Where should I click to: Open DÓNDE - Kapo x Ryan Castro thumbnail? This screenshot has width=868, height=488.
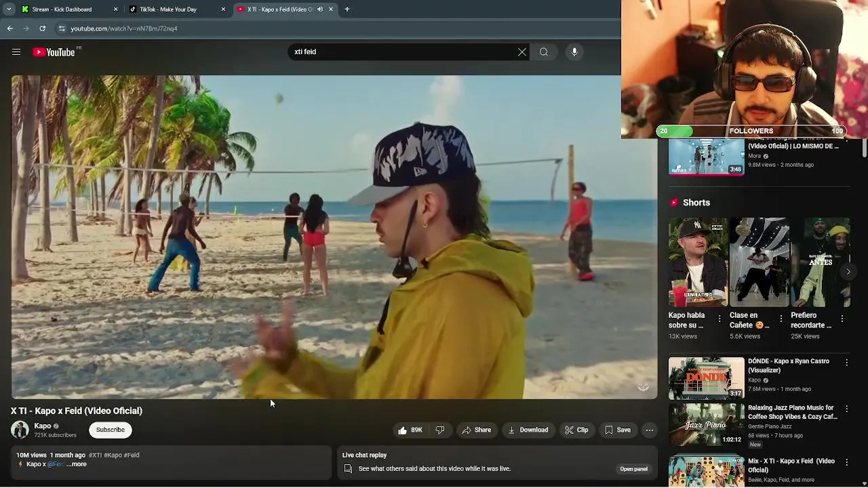click(707, 378)
